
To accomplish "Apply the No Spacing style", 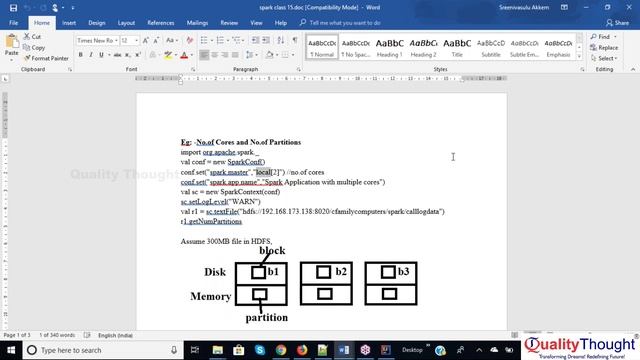I will [356, 47].
